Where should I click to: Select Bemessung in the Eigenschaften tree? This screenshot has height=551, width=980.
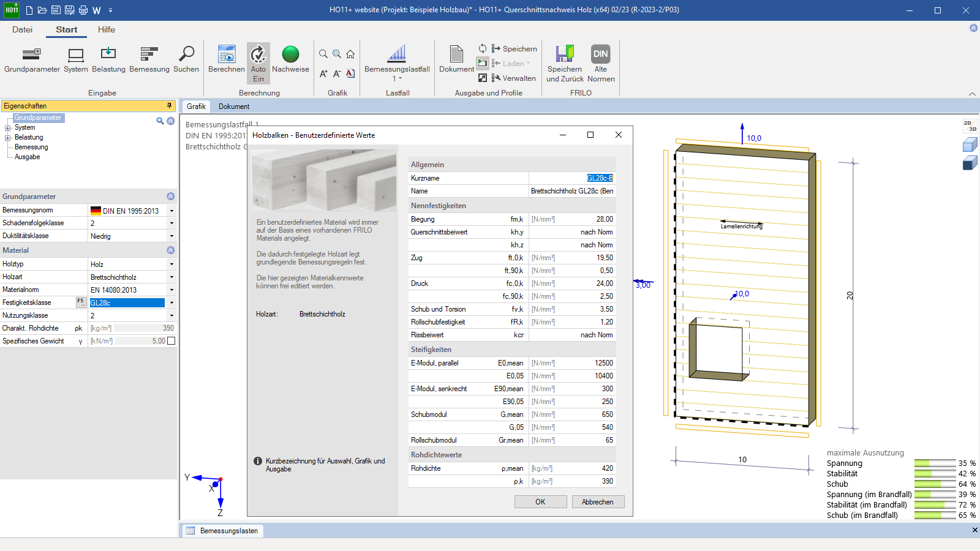click(x=31, y=148)
